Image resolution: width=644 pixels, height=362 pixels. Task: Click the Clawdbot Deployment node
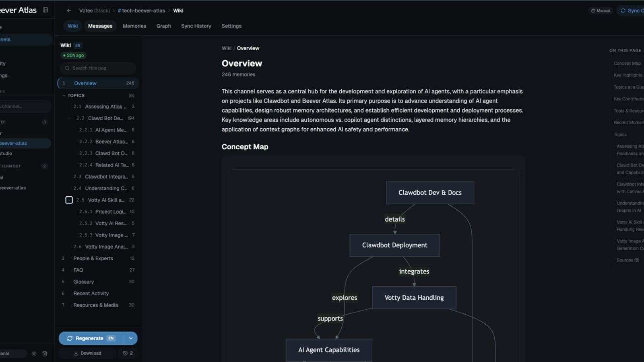point(395,245)
